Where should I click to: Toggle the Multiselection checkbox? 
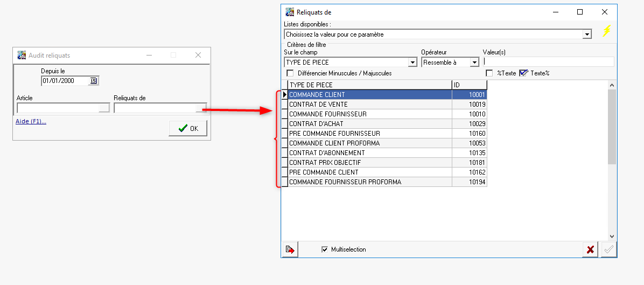pyautogui.click(x=324, y=249)
